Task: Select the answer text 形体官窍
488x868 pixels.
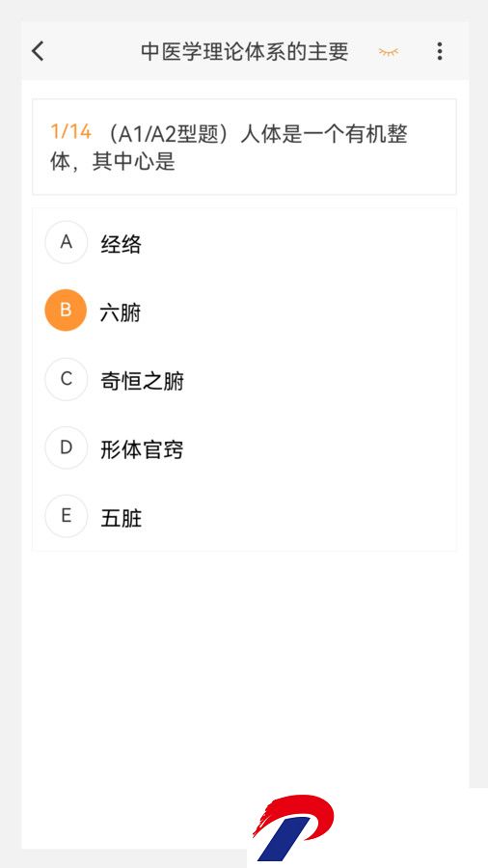Action: [x=142, y=450]
